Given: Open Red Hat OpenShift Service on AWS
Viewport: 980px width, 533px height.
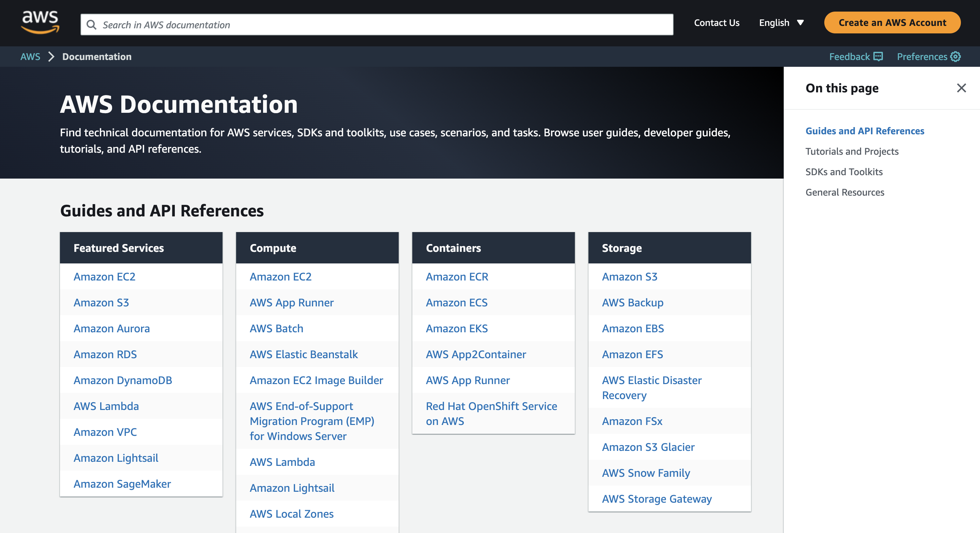Looking at the screenshot, I should (491, 413).
